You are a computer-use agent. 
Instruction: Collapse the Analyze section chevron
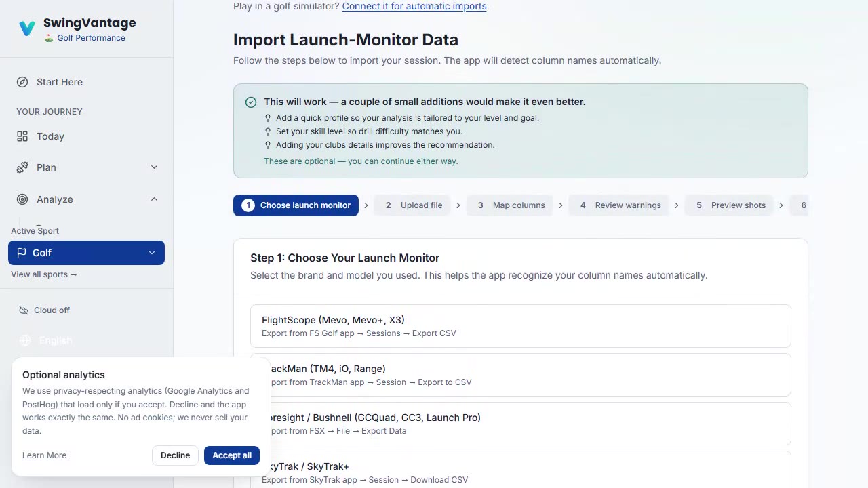pyautogui.click(x=154, y=199)
